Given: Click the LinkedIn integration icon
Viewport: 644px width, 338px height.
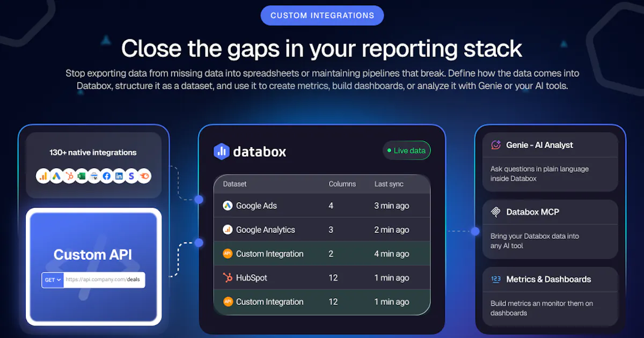Looking at the screenshot, I should pyautogui.click(x=119, y=176).
